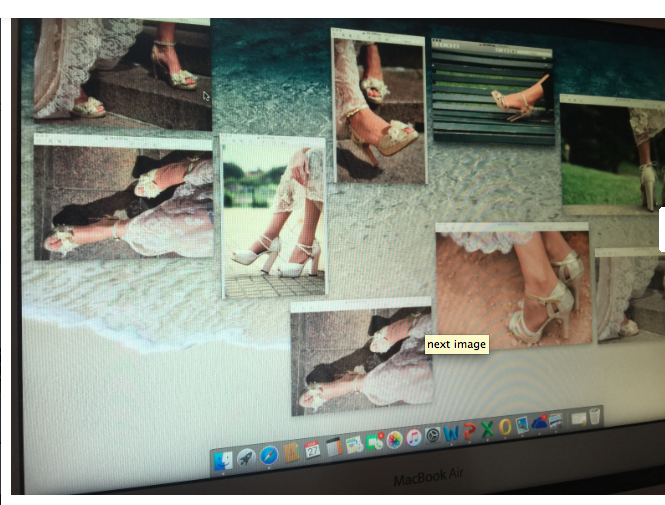This screenshot has height=505, width=665.
Task: Launch PowerPoint red P icon in the Dock
Action: [x=469, y=431]
